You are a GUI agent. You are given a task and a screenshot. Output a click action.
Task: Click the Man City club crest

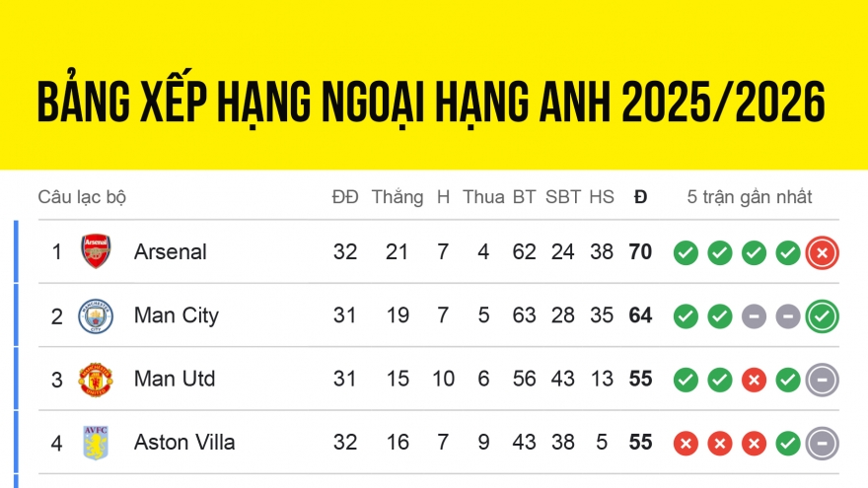coord(96,316)
